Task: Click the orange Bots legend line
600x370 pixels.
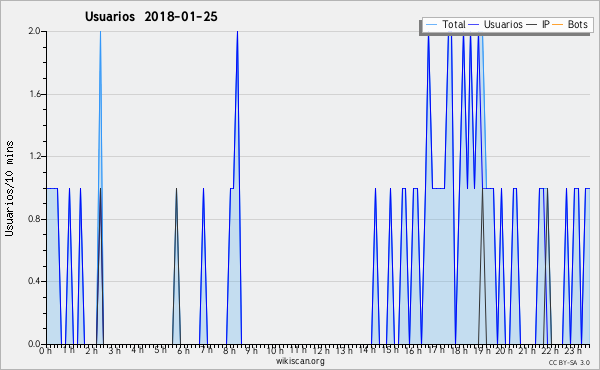Action: pyautogui.click(x=558, y=25)
